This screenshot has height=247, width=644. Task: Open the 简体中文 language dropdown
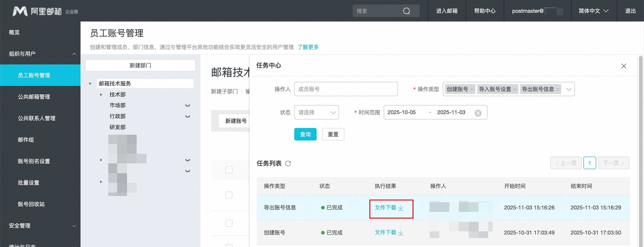click(593, 11)
